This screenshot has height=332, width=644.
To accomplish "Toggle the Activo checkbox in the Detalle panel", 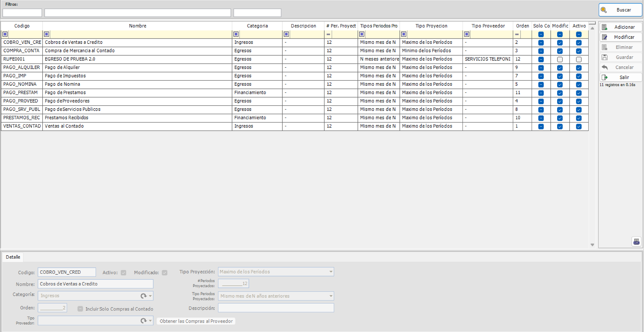I will tap(123, 272).
